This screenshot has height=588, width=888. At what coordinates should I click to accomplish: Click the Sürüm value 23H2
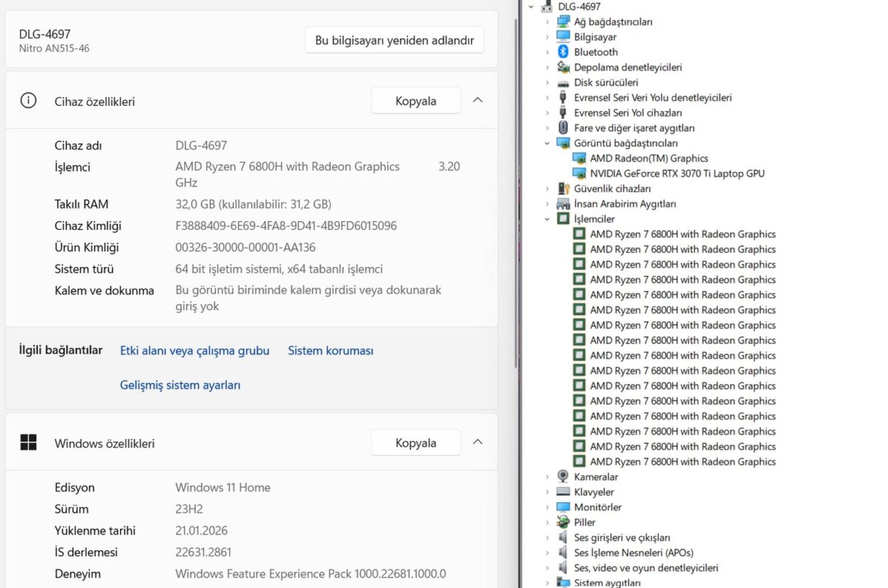click(189, 509)
